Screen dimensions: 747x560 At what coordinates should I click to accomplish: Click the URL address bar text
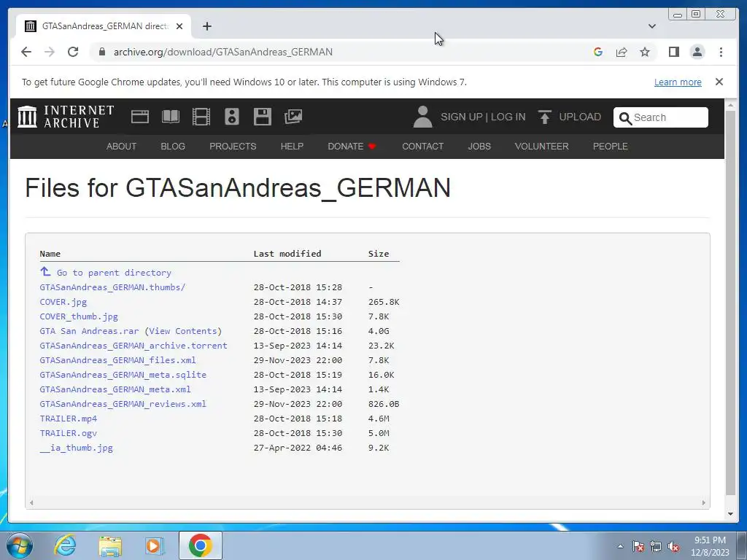223,52
